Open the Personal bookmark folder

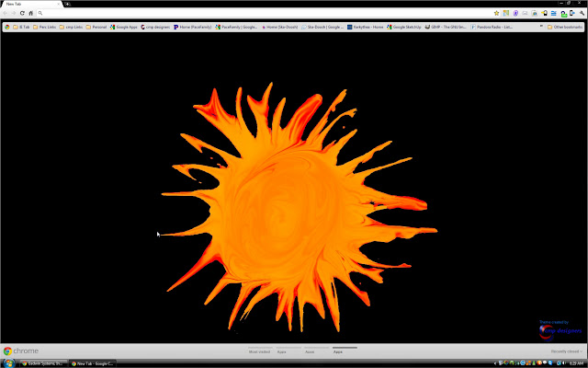[96, 27]
